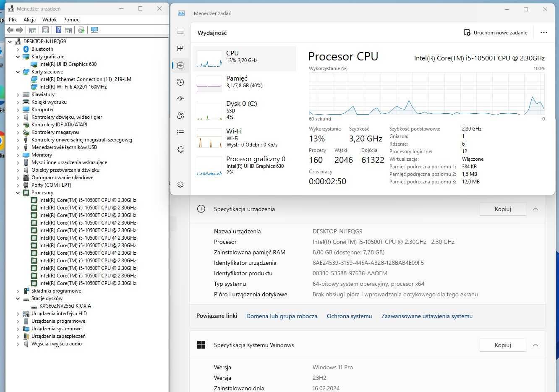Click the device ID value 8AE24539-3159-445A-AB28-128BAB4E09F5

coord(368,263)
